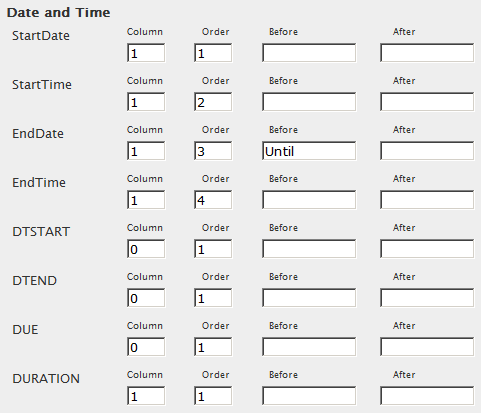Focus the DURATION Order field
The height and width of the screenshot is (413, 481).
click(x=213, y=396)
